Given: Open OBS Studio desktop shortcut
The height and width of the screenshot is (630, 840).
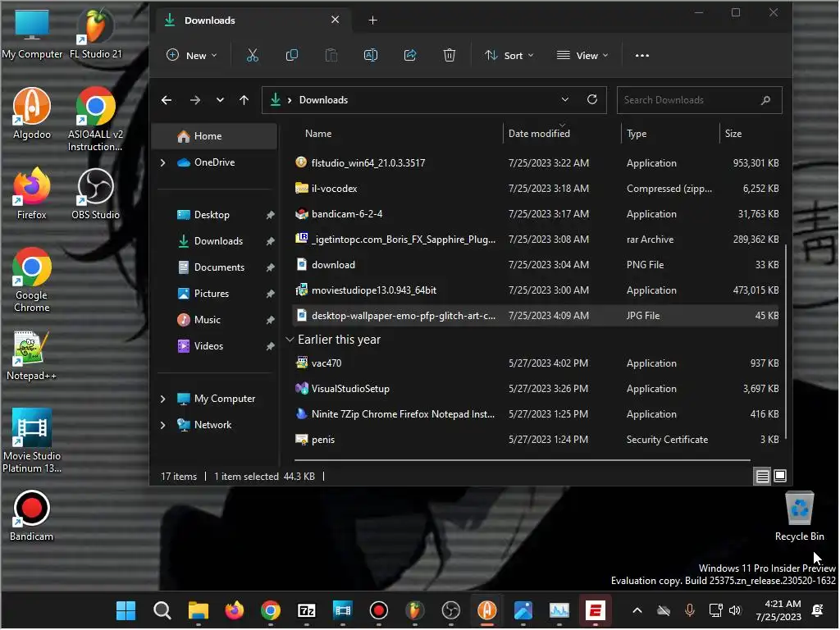Looking at the screenshot, I should pyautogui.click(x=95, y=194).
